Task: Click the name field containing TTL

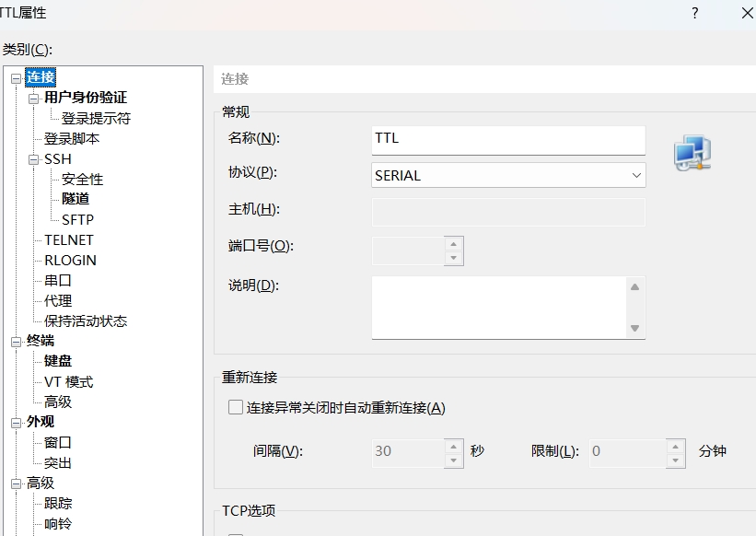Action: (x=508, y=140)
